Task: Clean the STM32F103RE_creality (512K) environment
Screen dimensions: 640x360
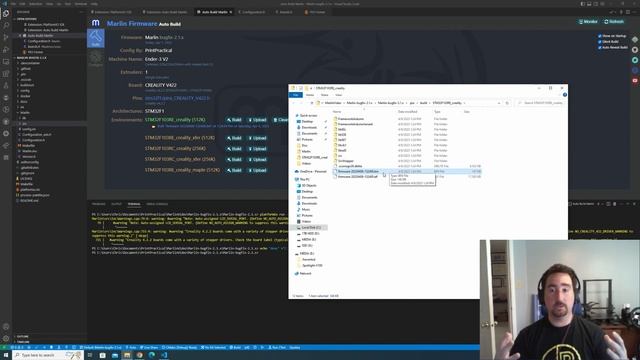Action: point(280,120)
